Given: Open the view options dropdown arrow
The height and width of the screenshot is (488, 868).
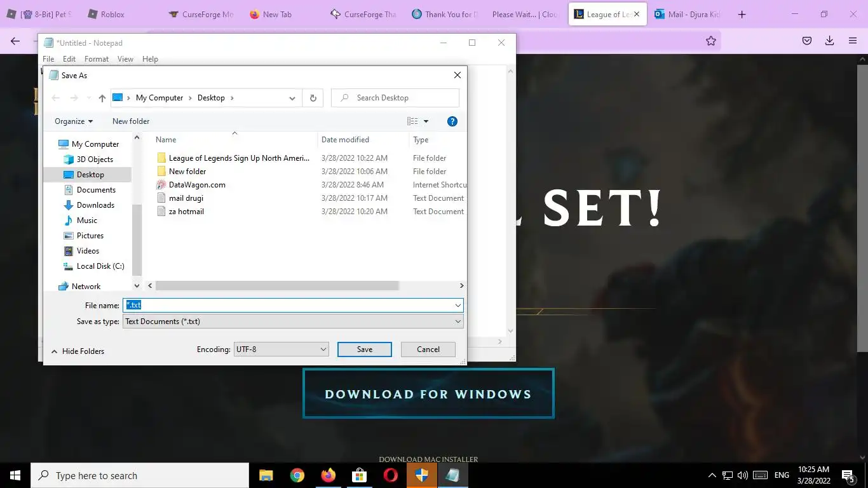Looking at the screenshot, I should click(426, 121).
